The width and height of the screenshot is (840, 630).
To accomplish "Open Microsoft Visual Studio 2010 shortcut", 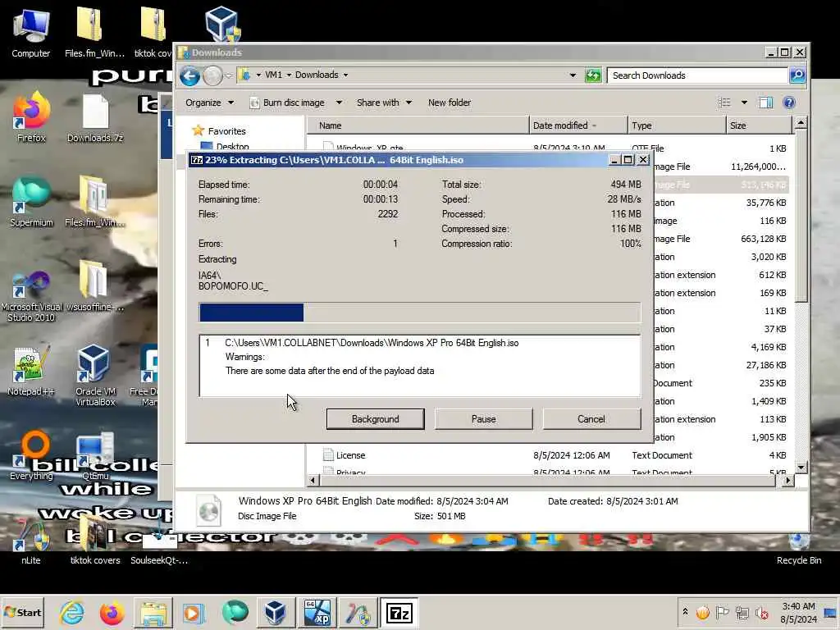I will pos(31,294).
